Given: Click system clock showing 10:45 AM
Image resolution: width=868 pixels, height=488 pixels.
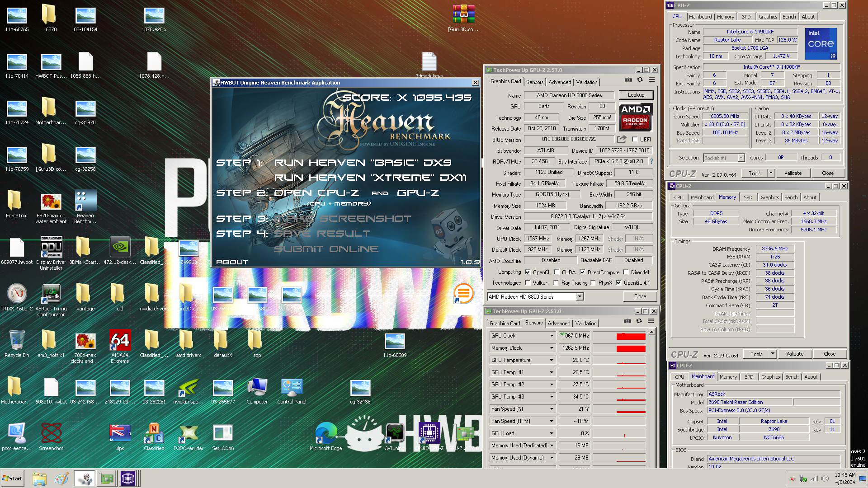Looking at the screenshot, I should (x=844, y=475).
